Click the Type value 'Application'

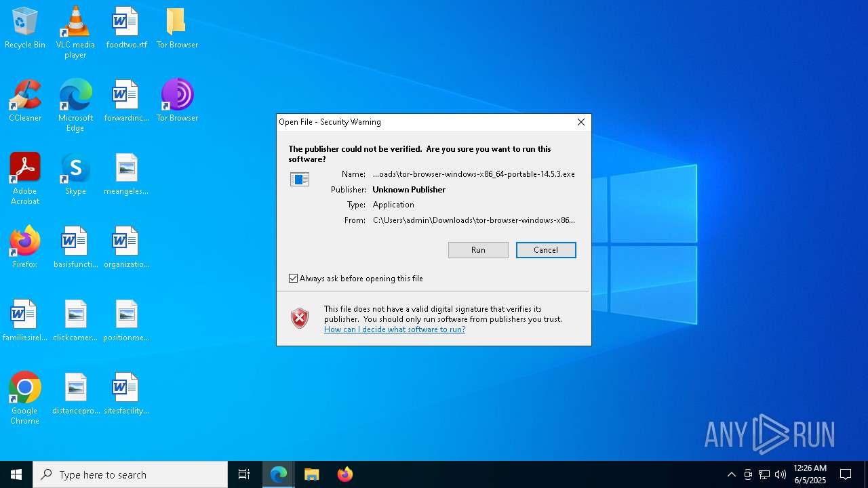point(393,205)
